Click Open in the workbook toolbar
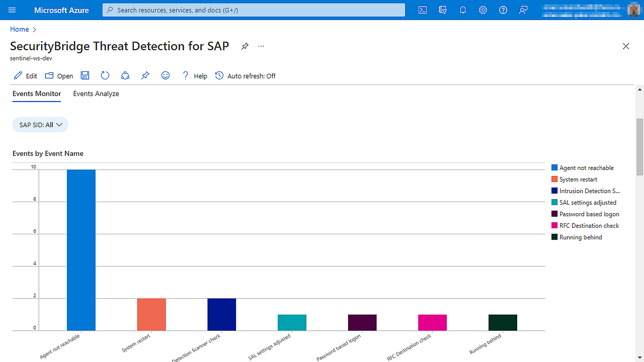This screenshot has width=644, height=362. pos(59,76)
